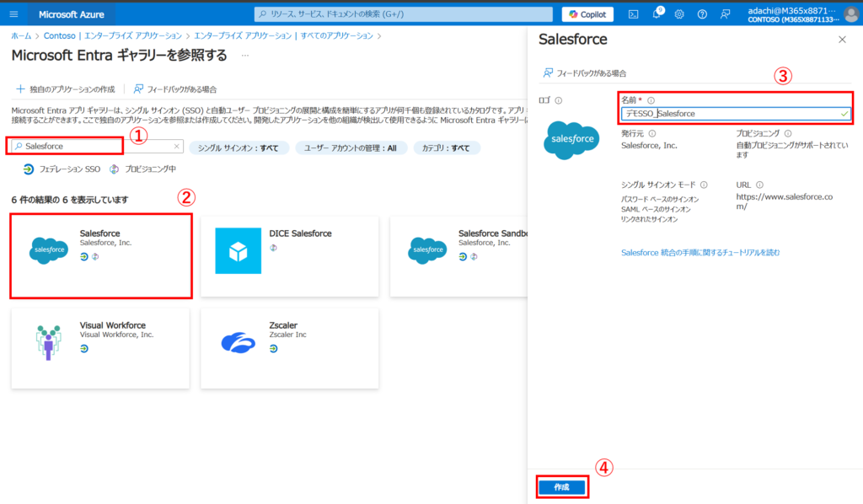Open the notifications bell
The image size is (863, 504).
(x=657, y=14)
